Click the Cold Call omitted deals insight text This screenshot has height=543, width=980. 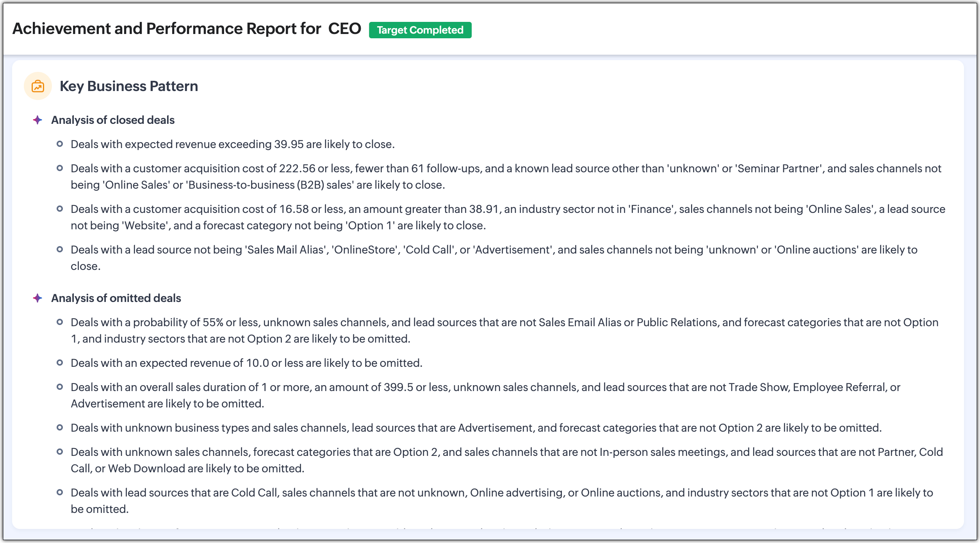coord(501,493)
